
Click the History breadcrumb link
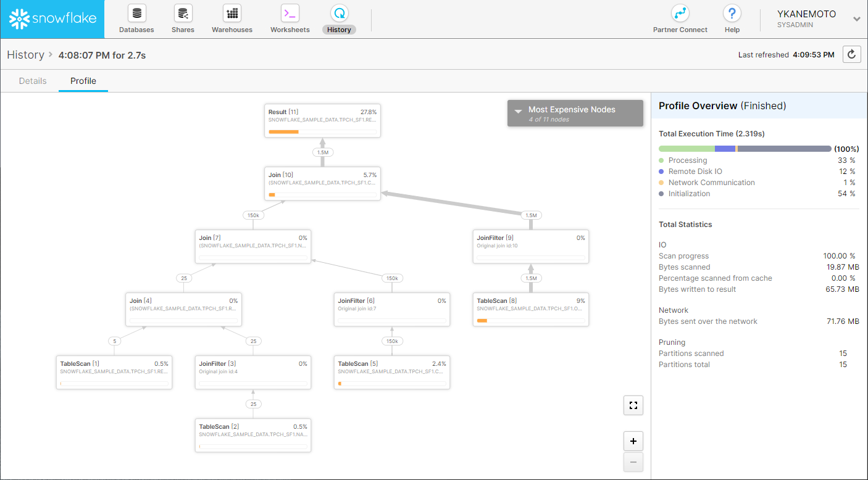coord(25,55)
